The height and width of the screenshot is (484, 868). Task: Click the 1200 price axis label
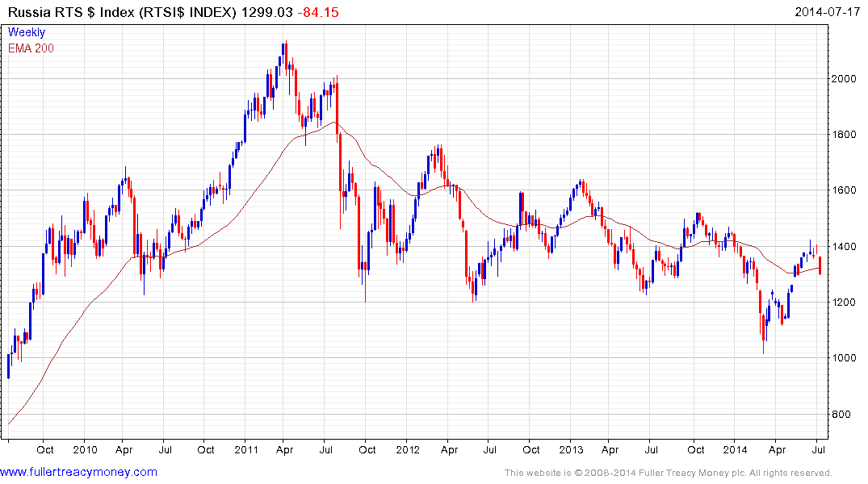tap(845, 302)
